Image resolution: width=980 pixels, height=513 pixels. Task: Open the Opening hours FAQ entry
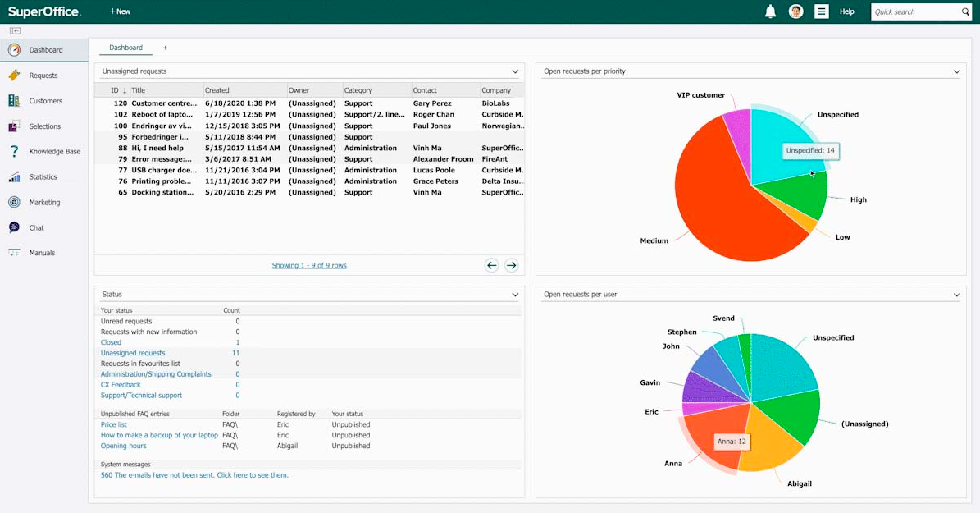123,446
